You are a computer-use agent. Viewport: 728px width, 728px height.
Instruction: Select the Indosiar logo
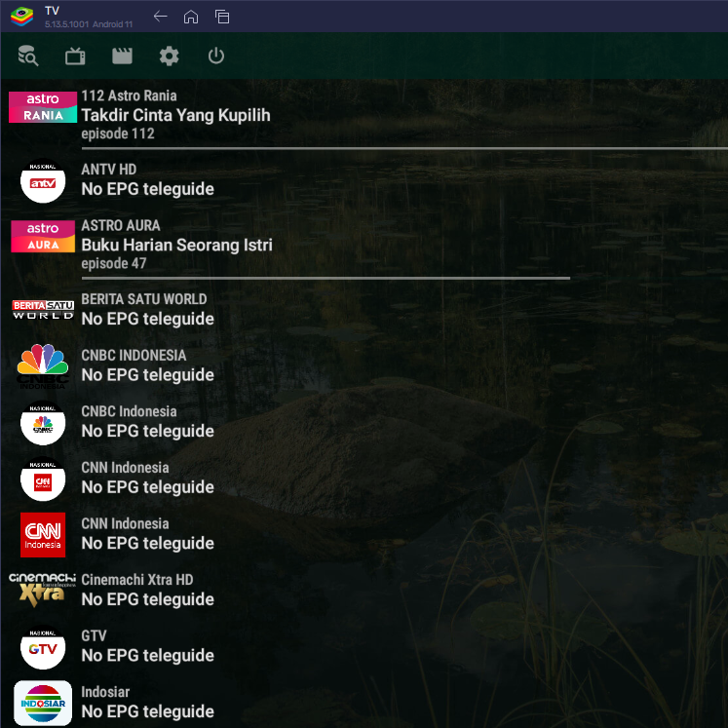43,704
